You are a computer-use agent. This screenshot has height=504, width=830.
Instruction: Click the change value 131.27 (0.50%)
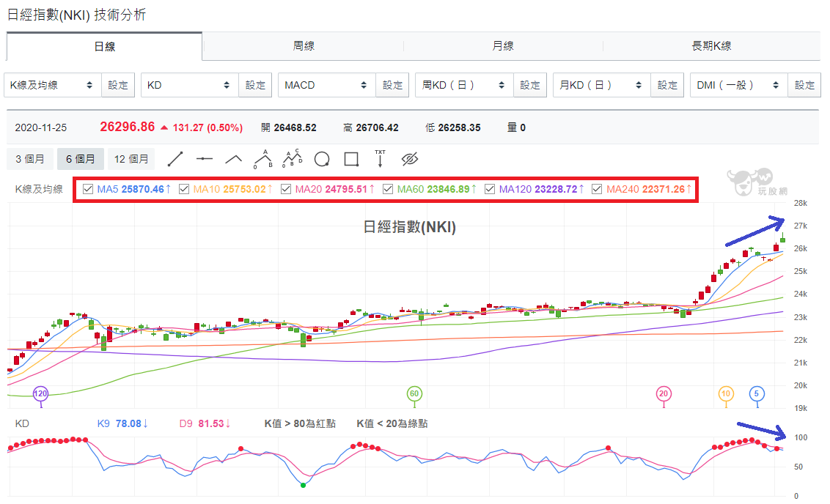(x=207, y=127)
